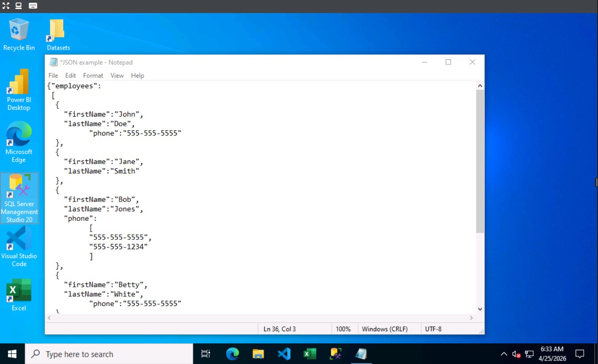Open the Datasets folder on the desktop
The image size is (598, 364).
click(57, 29)
